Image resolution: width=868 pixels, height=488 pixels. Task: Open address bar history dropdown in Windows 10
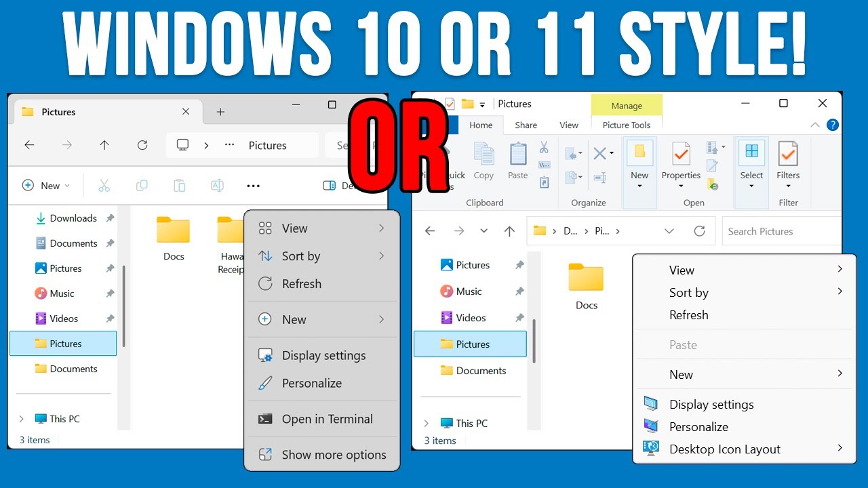click(x=669, y=231)
